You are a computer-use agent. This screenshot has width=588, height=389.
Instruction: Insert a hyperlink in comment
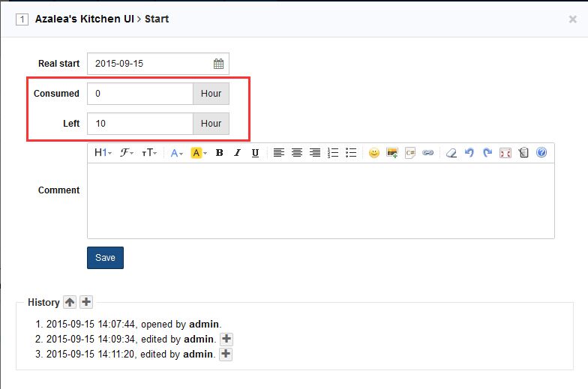[428, 153]
